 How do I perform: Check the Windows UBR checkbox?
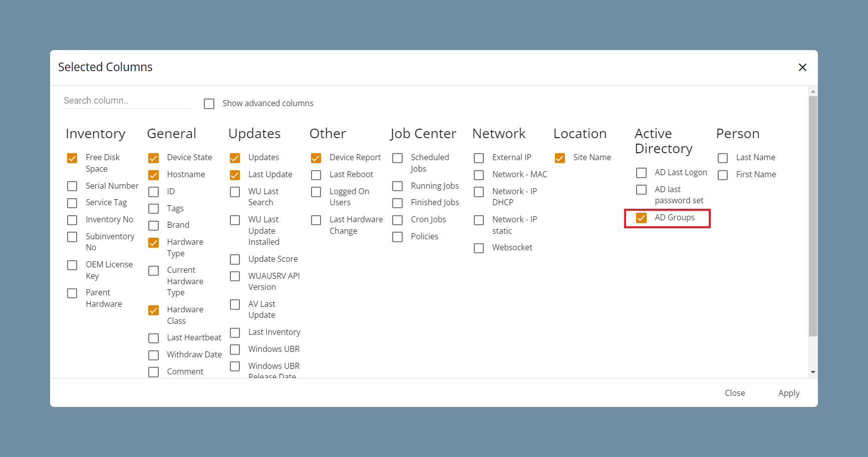(235, 349)
